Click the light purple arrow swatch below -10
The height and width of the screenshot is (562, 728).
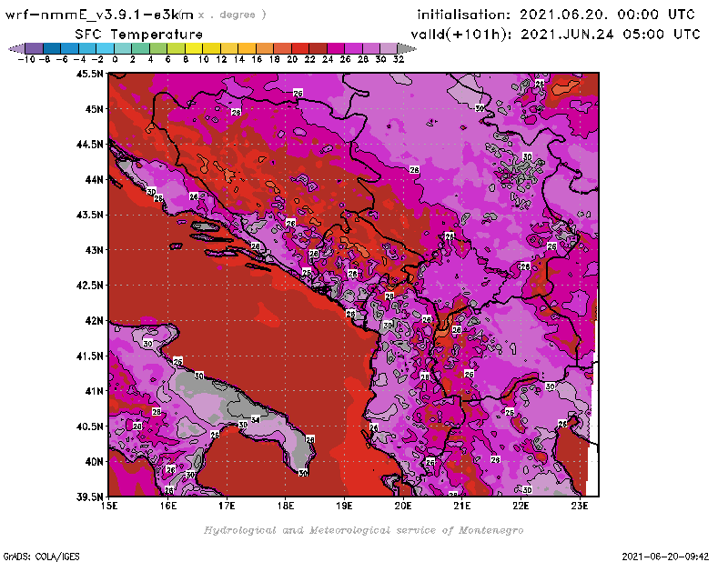[x=17, y=48]
